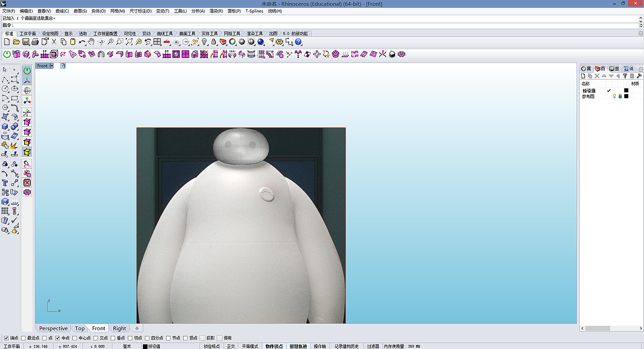Image resolution: width=644 pixels, height=349 pixels.
Task: Click the Undo arrow icon
Action: point(82,42)
